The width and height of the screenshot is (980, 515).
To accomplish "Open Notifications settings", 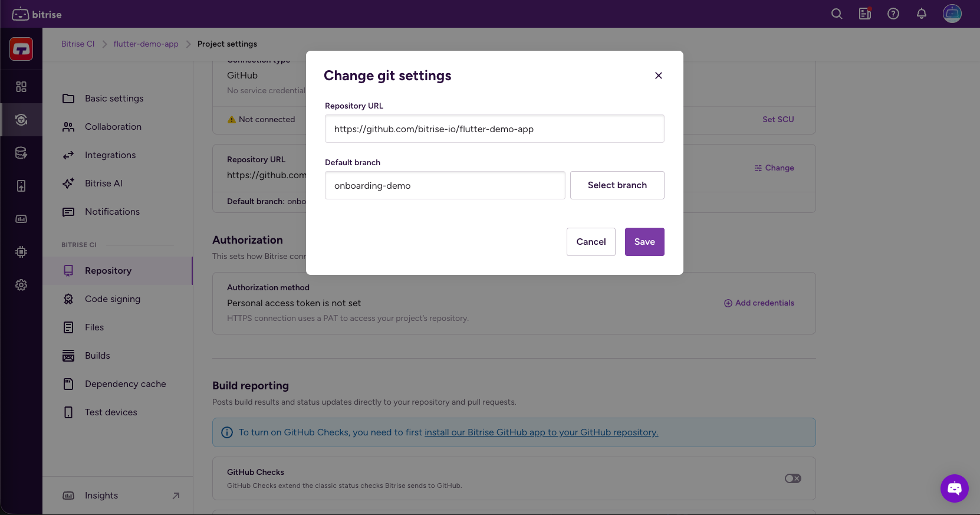I will click(118, 212).
